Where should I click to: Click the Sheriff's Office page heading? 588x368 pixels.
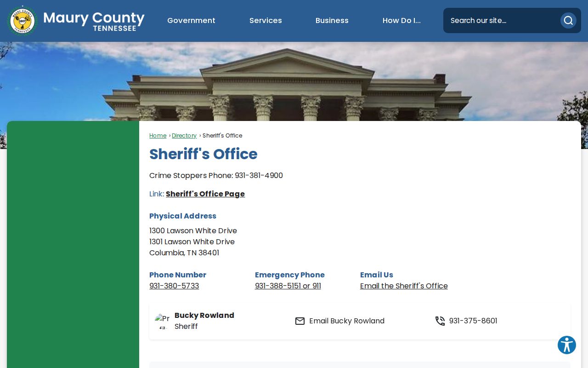coord(203,154)
